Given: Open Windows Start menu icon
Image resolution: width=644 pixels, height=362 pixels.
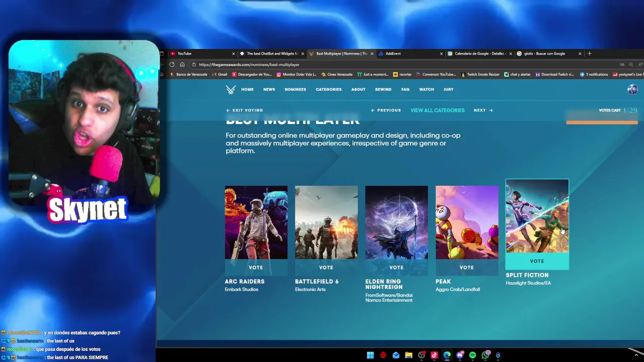Looking at the screenshot, I should click(x=370, y=355).
